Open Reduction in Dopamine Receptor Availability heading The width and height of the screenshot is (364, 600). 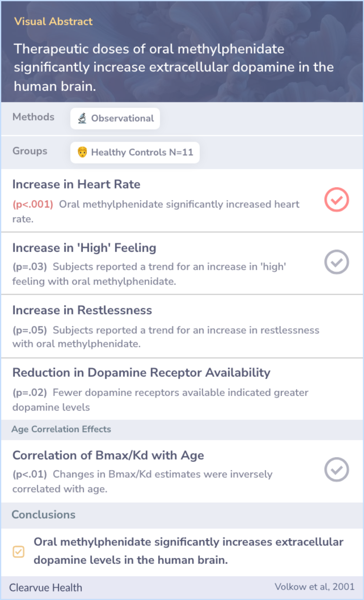pos(141,372)
